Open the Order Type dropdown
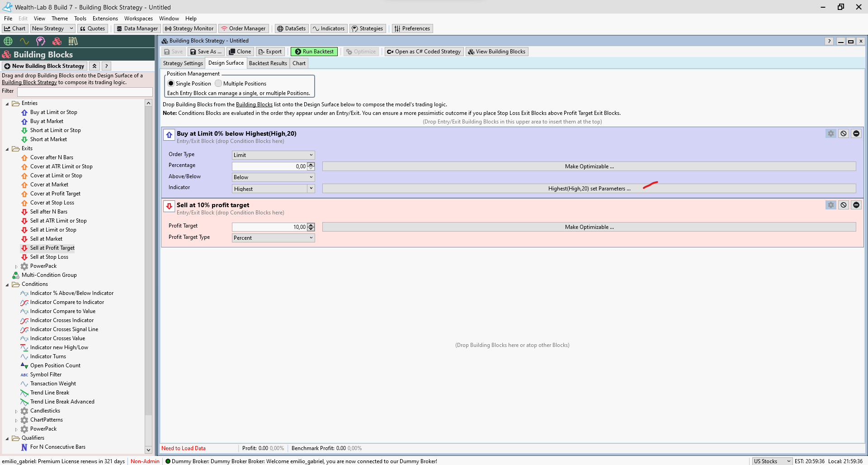 click(273, 155)
